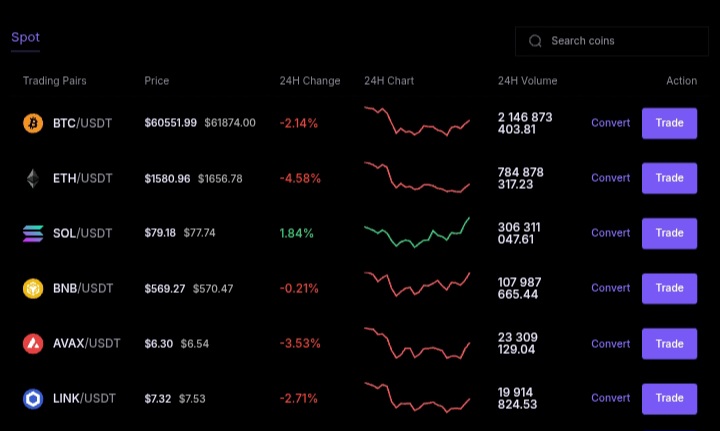View the BTC/USDT red 24H chart
720x431 pixels.
point(417,122)
